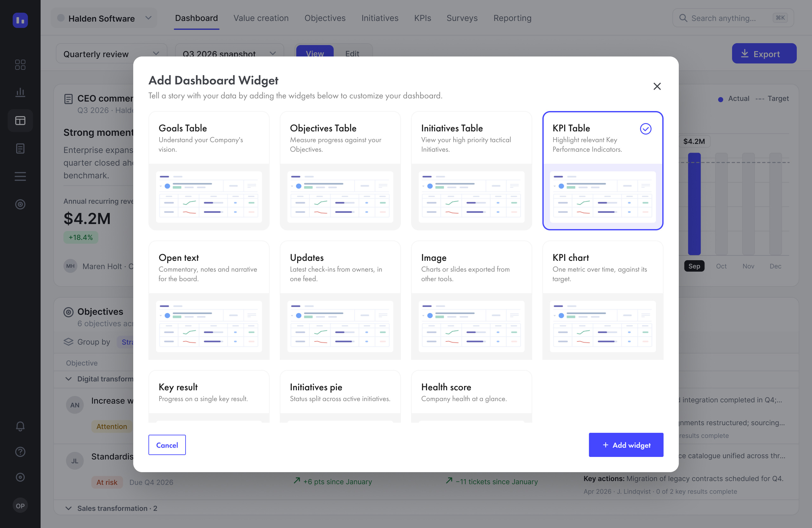Image resolution: width=812 pixels, height=528 pixels.
Task: Open the Halden Software workspace dropdown
Action: pos(104,18)
